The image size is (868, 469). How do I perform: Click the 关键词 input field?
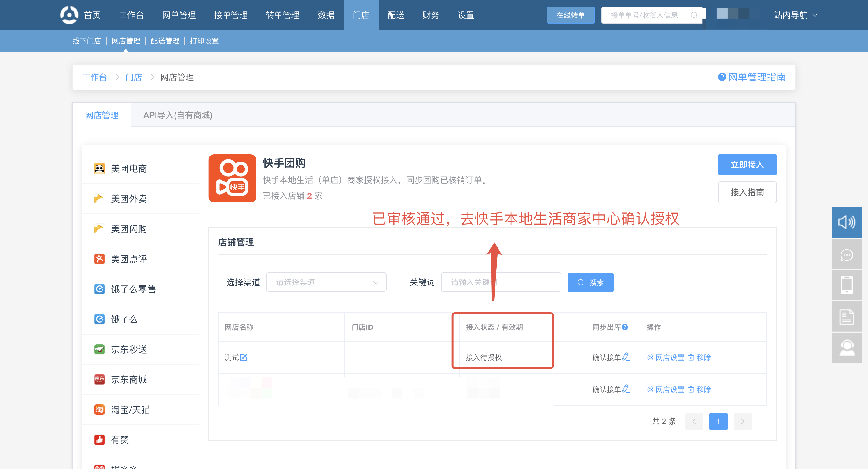coord(501,282)
